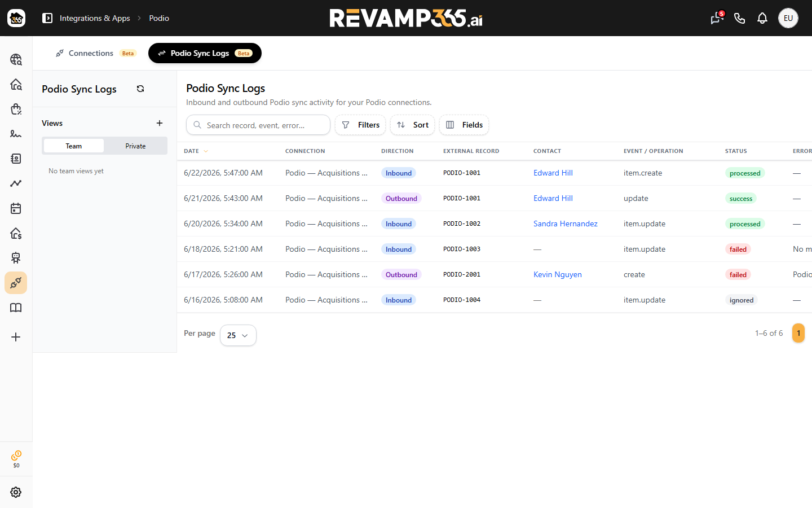The height and width of the screenshot is (508, 812).
Task: Click the PODIO-1002 external record cell
Action: [462, 224]
